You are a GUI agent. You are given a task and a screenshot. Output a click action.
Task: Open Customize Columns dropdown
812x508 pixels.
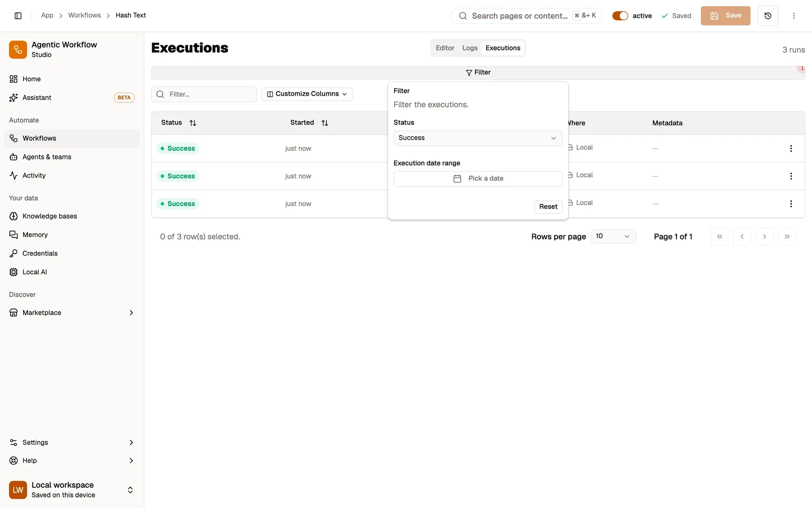(x=307, y=94)
